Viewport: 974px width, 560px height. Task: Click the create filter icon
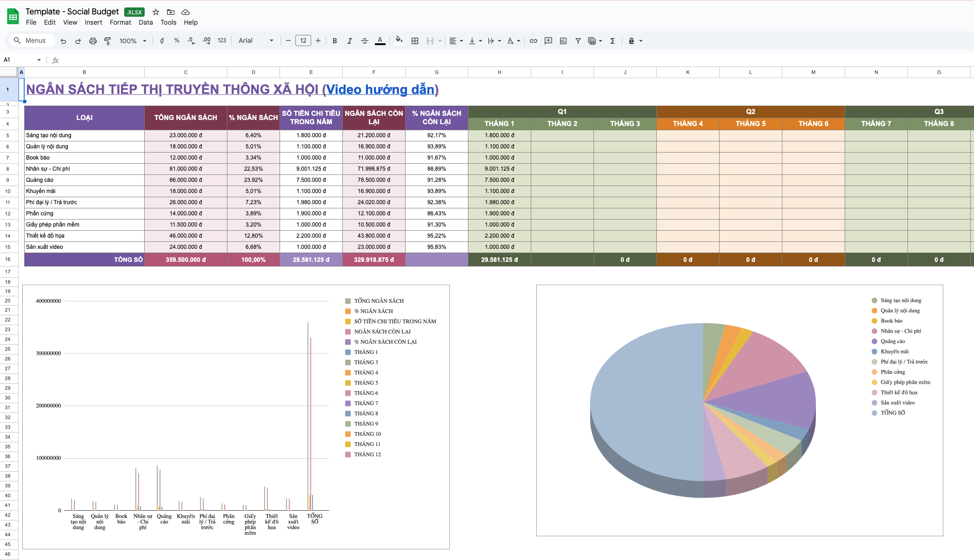[578, 41]
